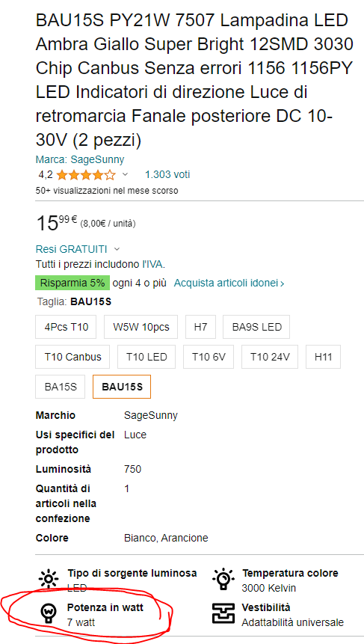Select the H11 size variant
This screenshot has width=364, height=644.
(324, 357)
